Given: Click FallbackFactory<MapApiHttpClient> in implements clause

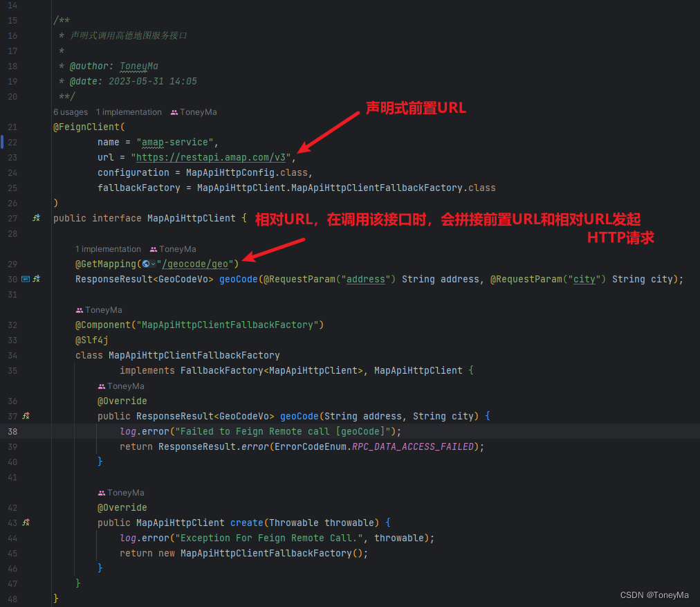Looking at the screenshot, I should coord(271,371).
